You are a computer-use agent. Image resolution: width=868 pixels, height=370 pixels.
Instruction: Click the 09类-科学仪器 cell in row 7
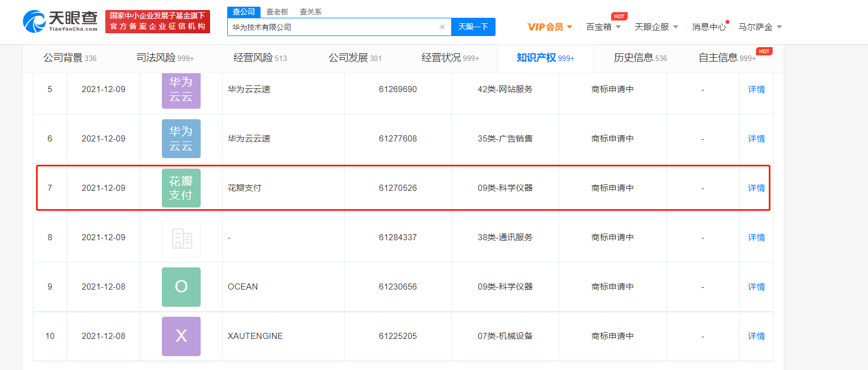(505, 188)
